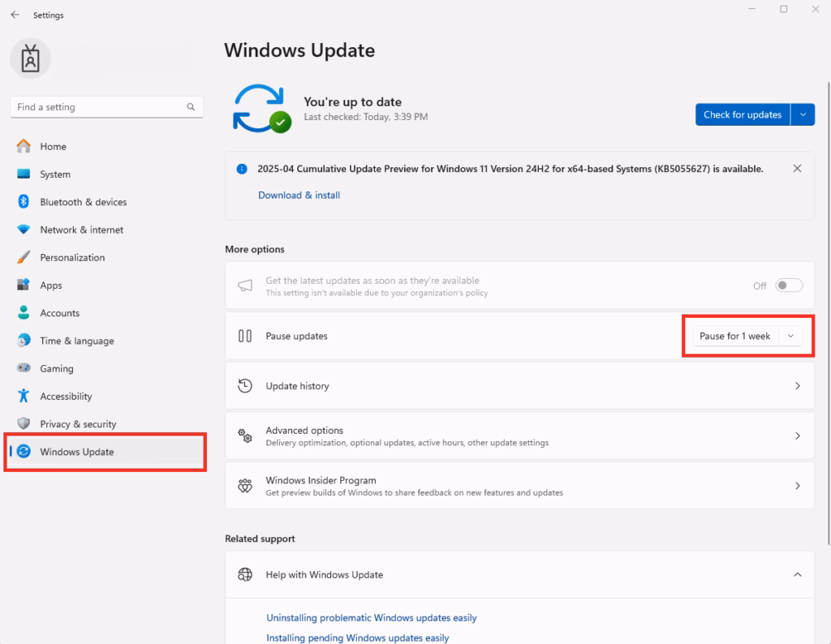Click Download & install link
The height and width of the screenshot is (644, 831).
[x=299, y=195]
